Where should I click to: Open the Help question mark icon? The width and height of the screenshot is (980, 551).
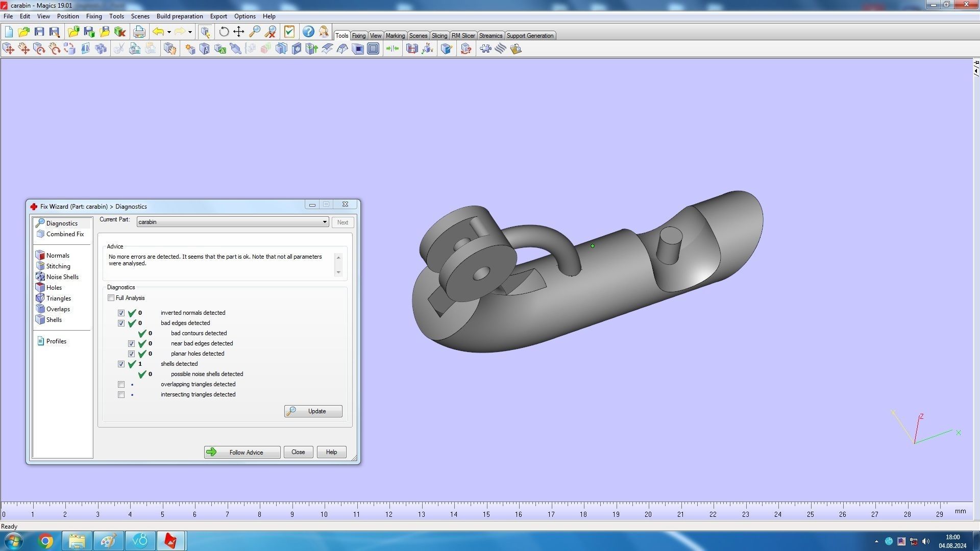tap(308, 32)
